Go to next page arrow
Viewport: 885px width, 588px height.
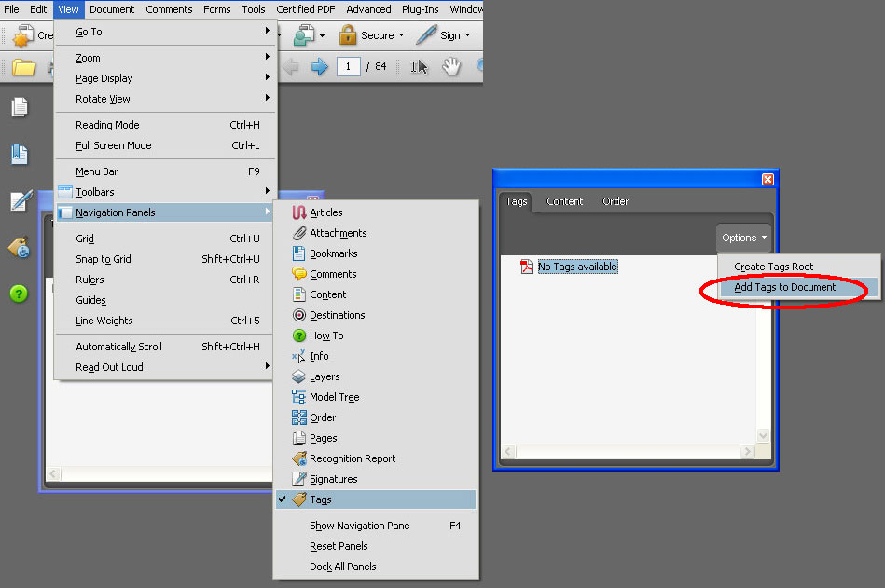pyautogui.click(x=320, y=66)
